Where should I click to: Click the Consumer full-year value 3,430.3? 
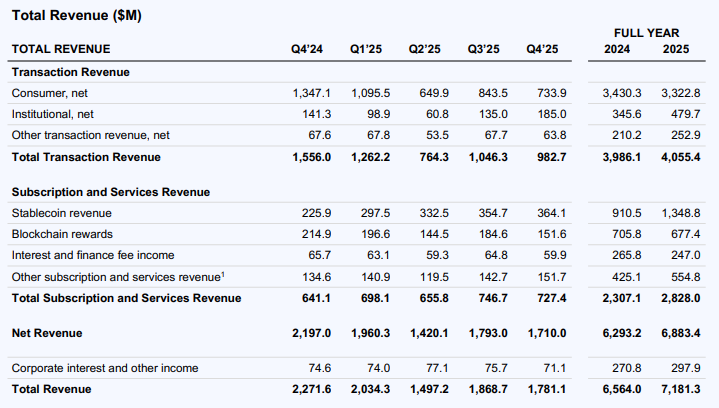pyautogui.click(x=622, y=93)
